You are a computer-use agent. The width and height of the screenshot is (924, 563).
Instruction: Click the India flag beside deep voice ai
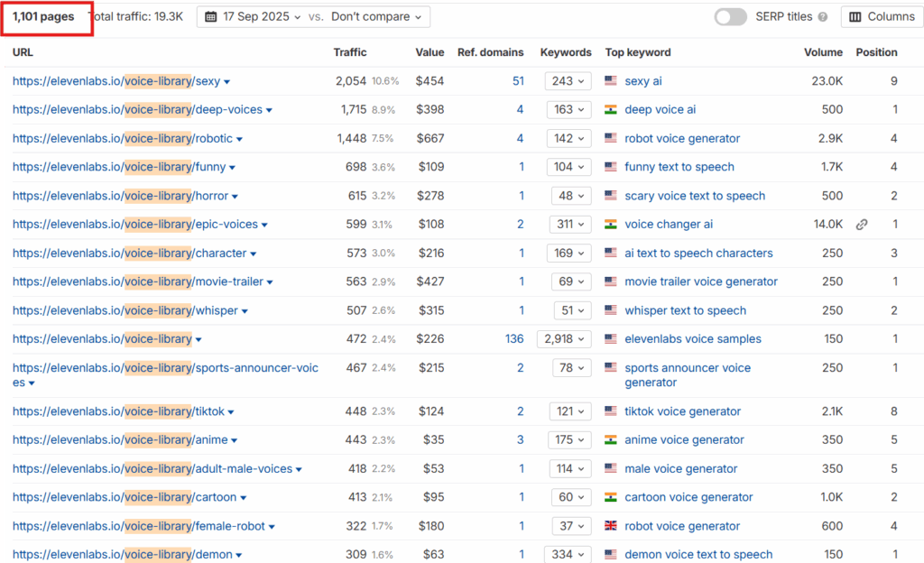click(x=611, y=109)
